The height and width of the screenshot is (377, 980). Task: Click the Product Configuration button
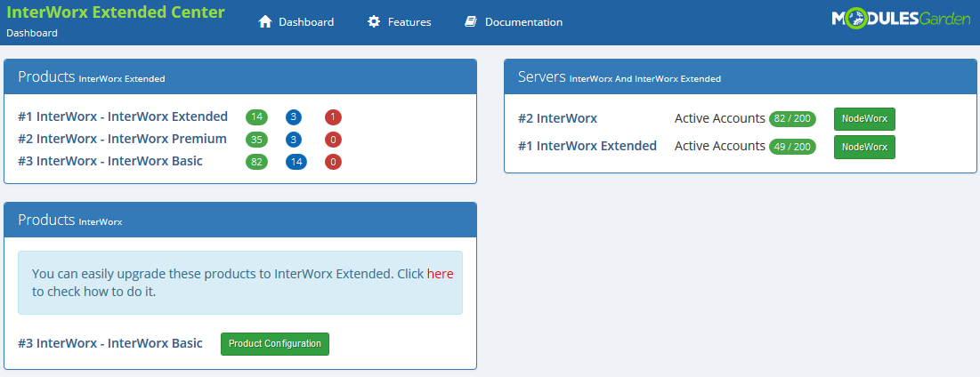click(275, 344)
